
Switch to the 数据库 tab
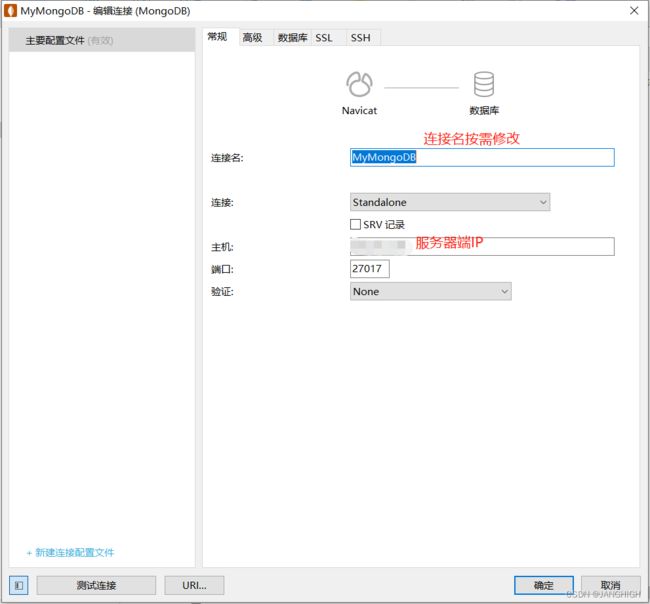(x=292, y=38)
